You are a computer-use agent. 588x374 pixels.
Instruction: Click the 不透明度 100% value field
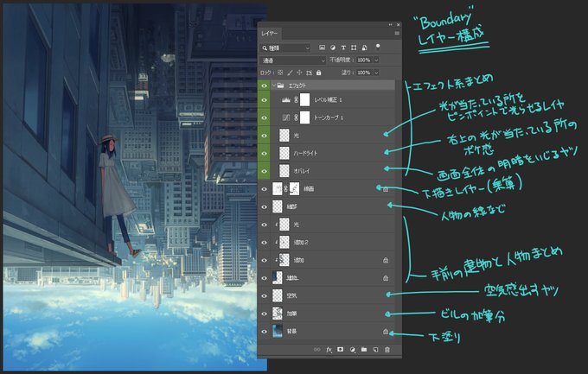(364, 60)
